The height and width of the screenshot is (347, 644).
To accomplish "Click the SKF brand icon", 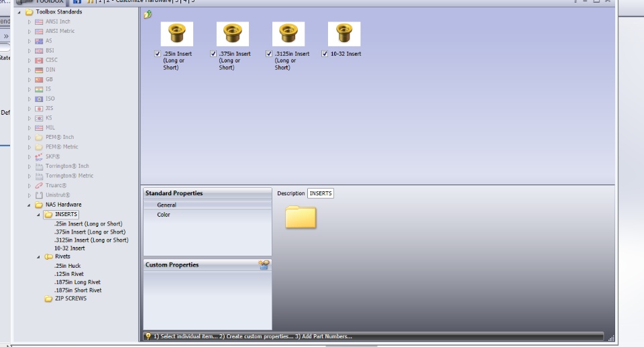I will tap(39, 156).
